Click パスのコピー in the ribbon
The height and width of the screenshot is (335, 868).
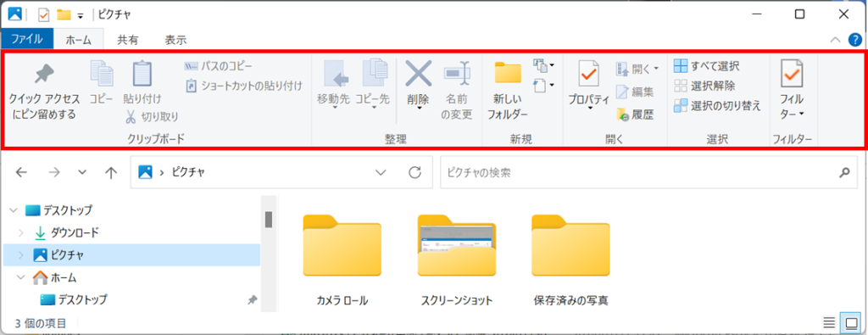218,66
